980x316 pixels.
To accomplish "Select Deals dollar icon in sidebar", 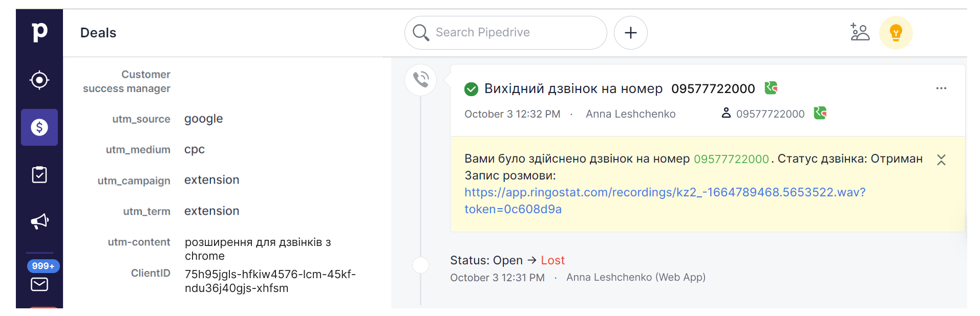I will coord(39,127).
